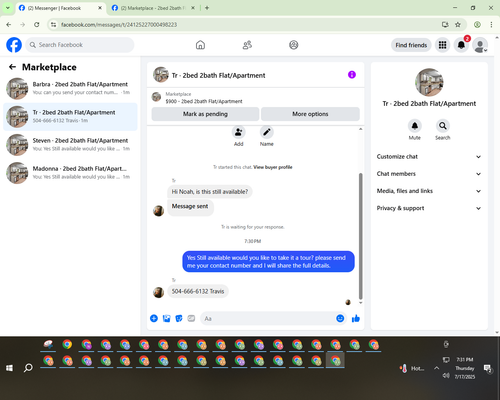The image size is (500, 400).
Task: Open Chrome three-dot menu
Action: point(491,25)
